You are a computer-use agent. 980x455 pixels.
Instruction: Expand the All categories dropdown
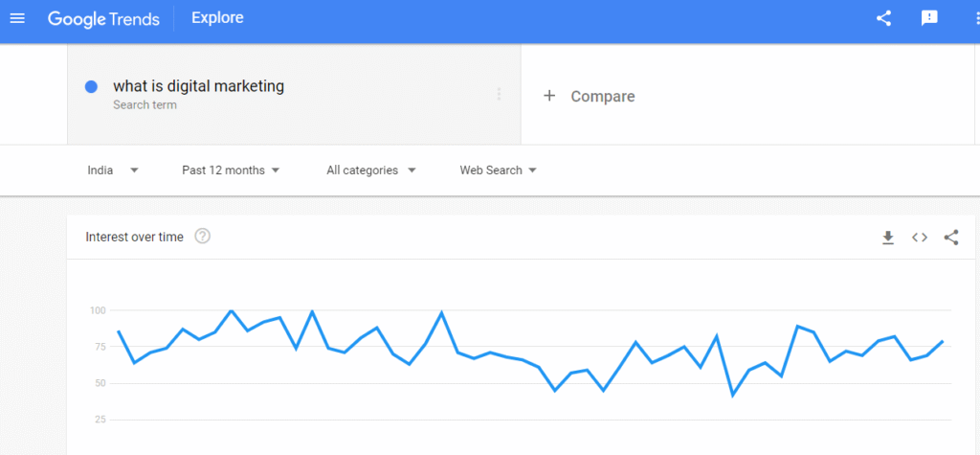coord(371,171)
